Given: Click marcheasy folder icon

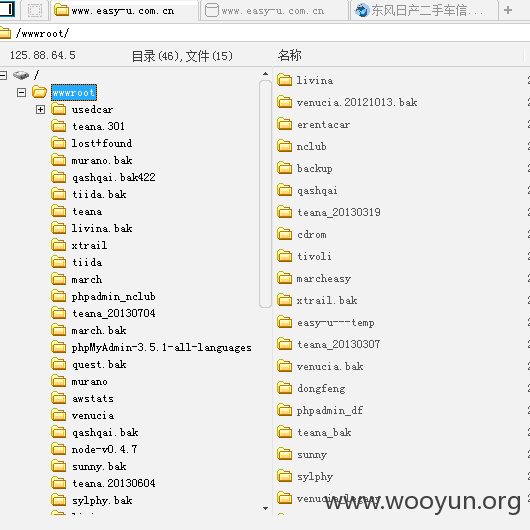Looking at the screenshot, I should [x=285, y=278].
